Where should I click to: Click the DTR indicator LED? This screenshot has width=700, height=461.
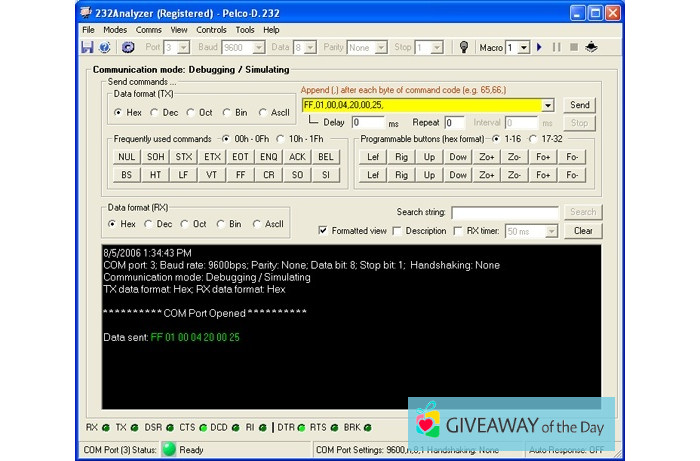(302, 428)
